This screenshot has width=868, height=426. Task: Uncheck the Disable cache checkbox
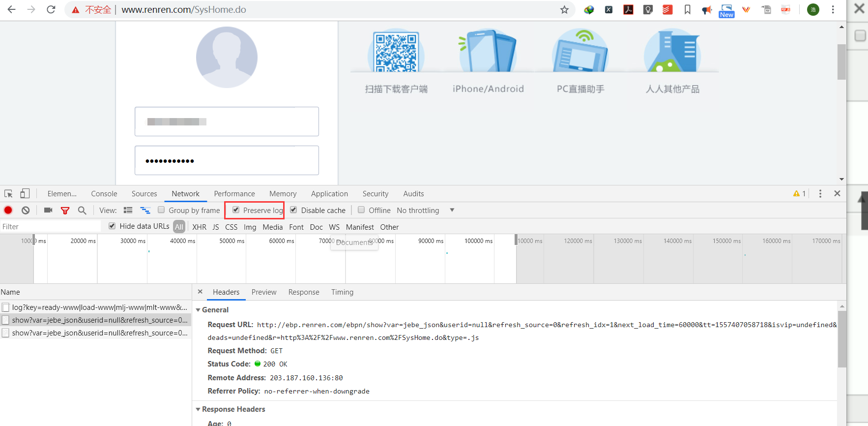[293, 210]
